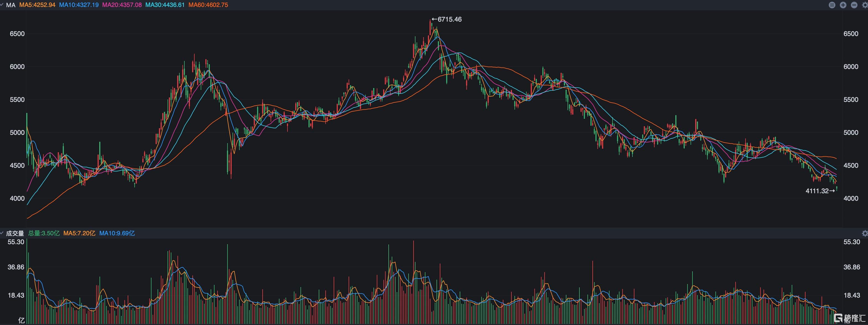This screenshot has width=868, height=325.
Task: Click the left axis 4000 label
Action: click(17, 198)
